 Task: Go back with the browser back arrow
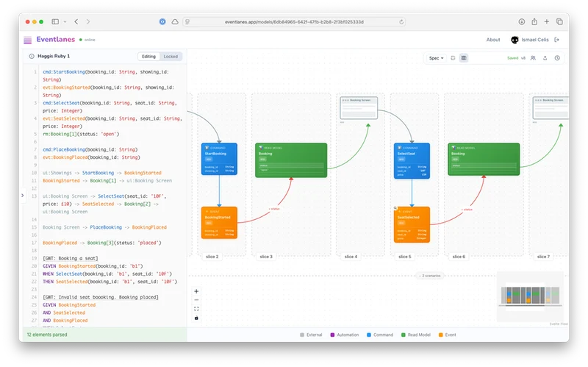click(x=76, y=22)
